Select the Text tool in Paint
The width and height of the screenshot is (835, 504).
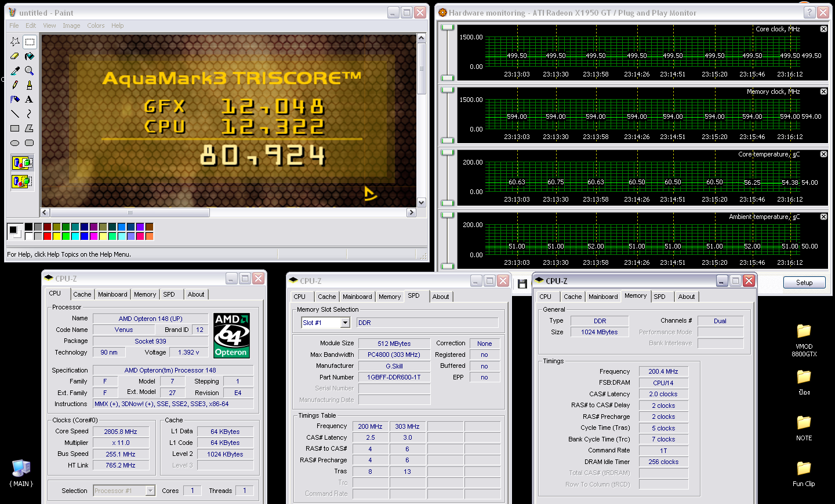point(30,100)
